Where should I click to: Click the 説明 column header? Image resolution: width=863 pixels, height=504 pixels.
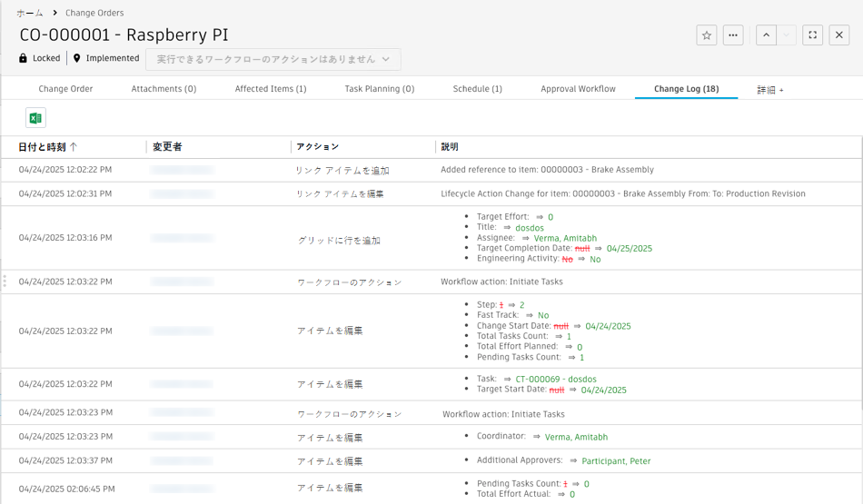coord(450,147)
